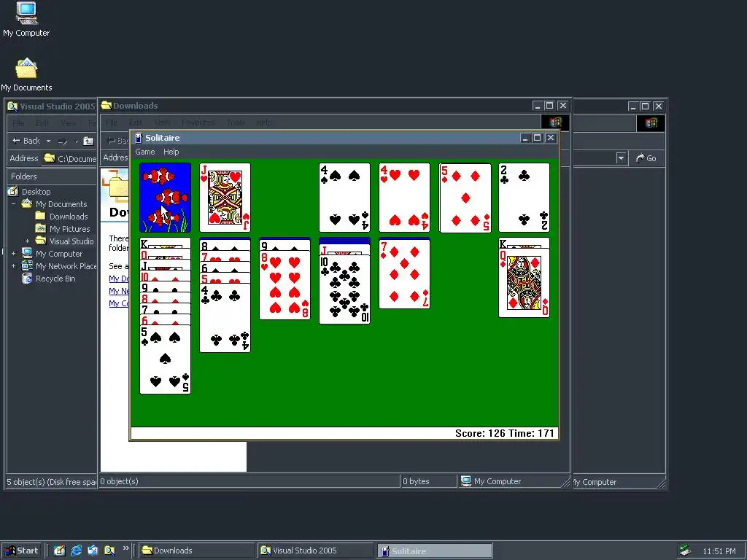
Task: Select Recycle Bin in the folders tree
Action: [55, 279]
